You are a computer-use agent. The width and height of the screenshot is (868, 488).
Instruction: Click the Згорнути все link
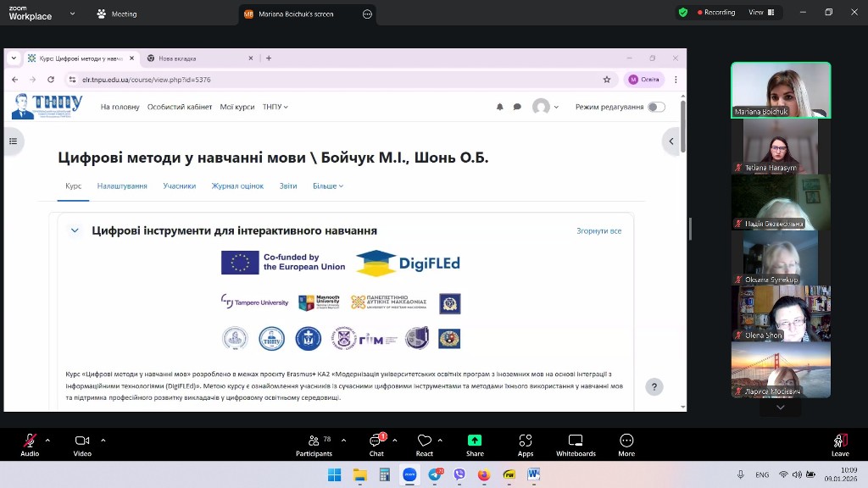point(598,230)
